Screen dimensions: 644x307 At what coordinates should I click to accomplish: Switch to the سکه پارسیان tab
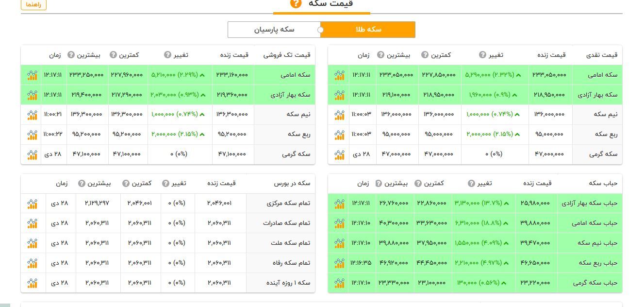tap(274, 30)
